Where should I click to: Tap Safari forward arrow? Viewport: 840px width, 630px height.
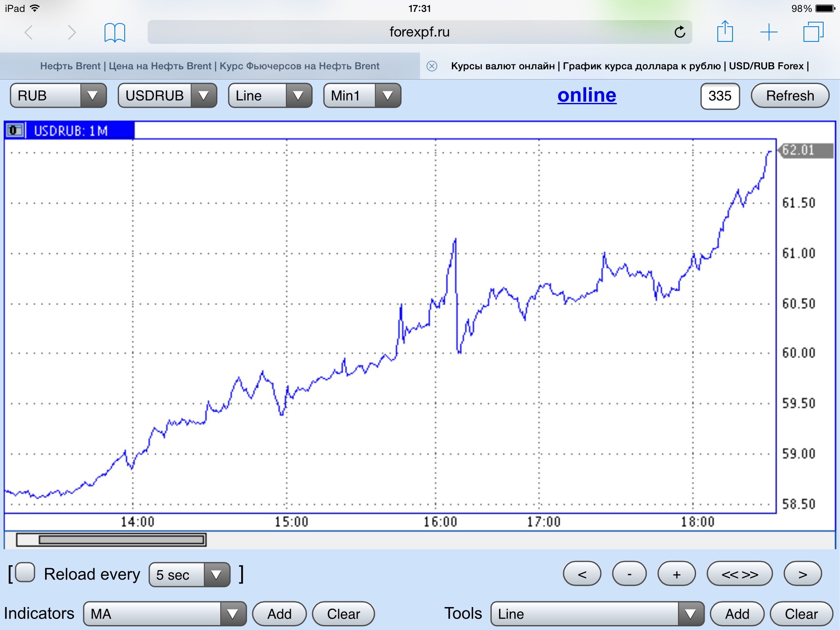[x=72, y=32]
